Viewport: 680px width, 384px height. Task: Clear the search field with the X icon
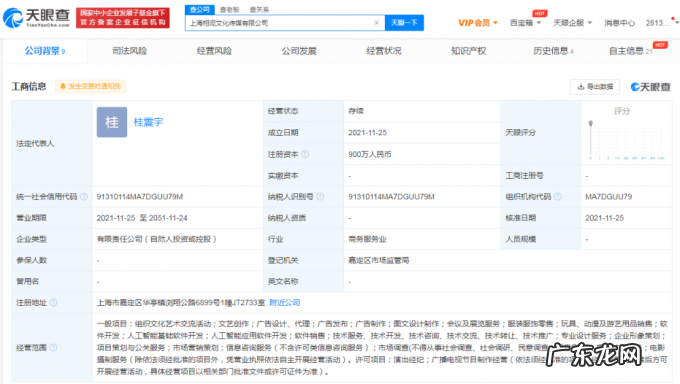[376, 23]
